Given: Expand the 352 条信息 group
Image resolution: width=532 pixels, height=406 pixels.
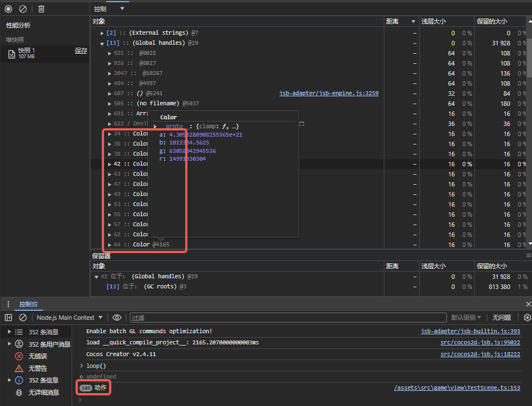Looking at the screenshot, I should [x=9, y=380].
